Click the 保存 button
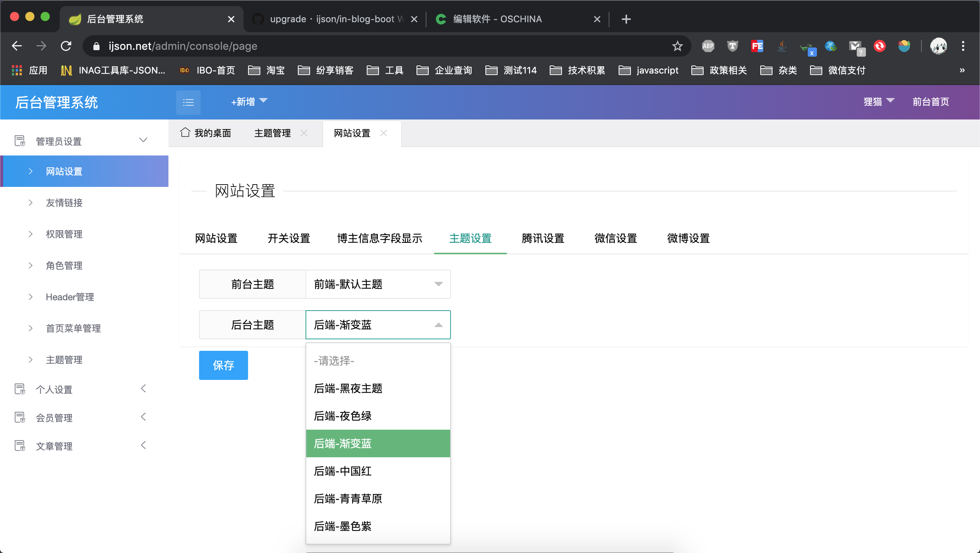The height and width of the screenshot is (553, 980). coord(223,365)
